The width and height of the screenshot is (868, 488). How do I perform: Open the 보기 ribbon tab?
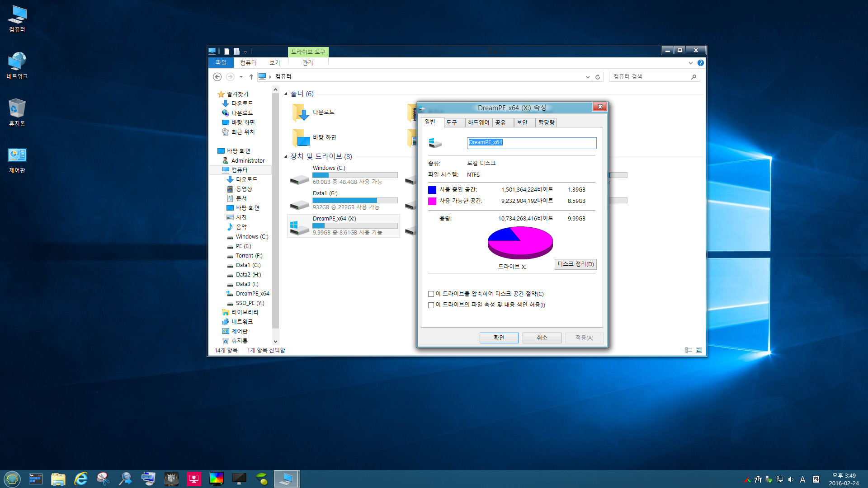274,63
